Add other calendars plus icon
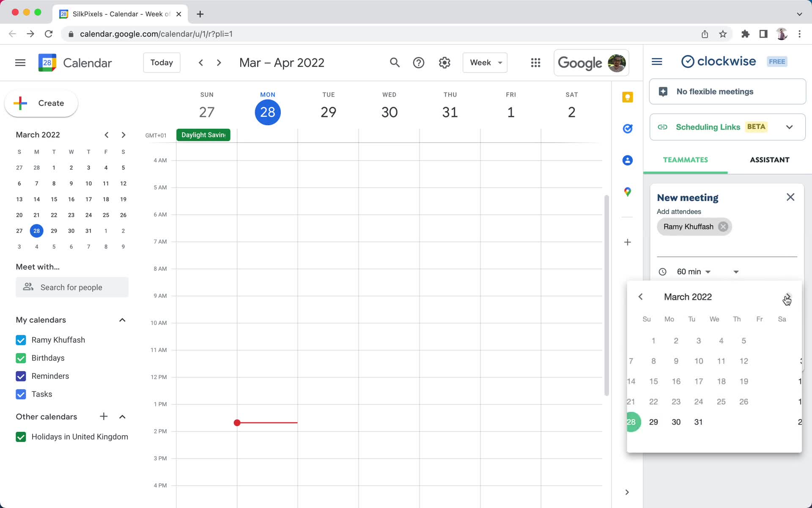Viewport: 812px width, 508px height. (x=104, y=417)
